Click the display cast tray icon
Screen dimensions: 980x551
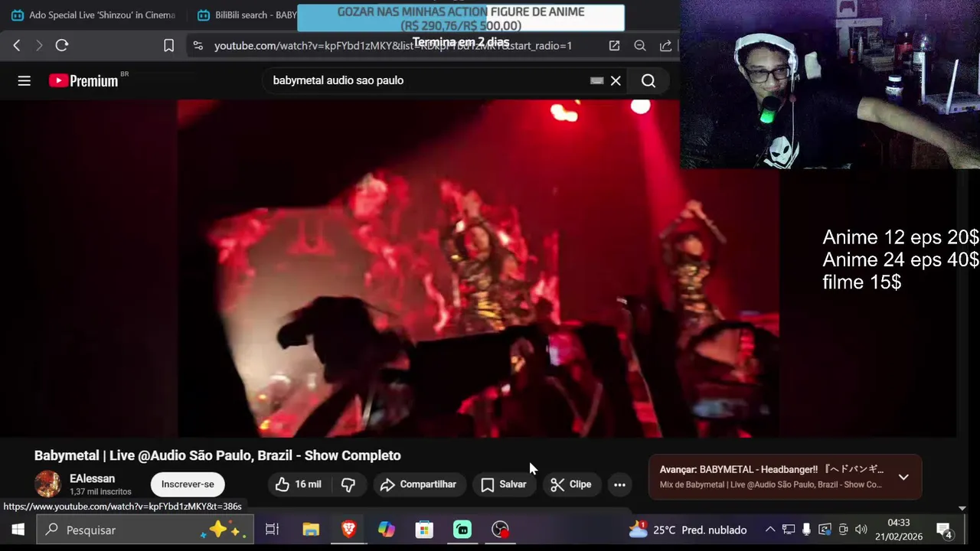click(825, 530)
